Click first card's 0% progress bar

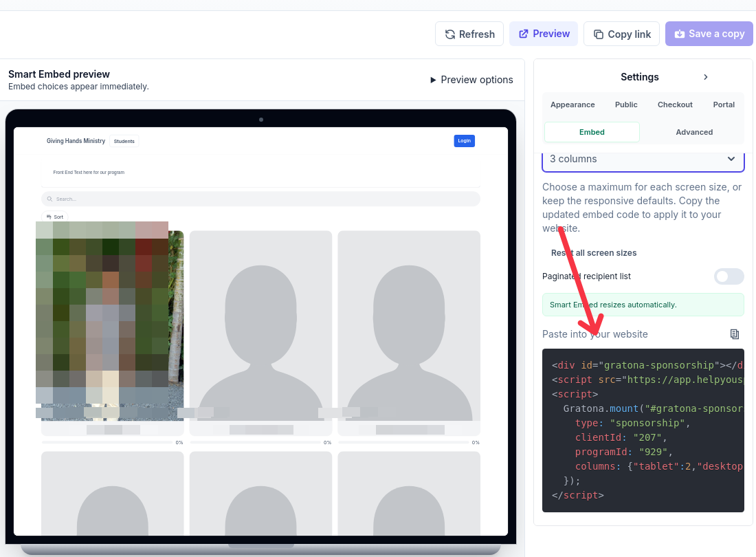coord(107,442)
